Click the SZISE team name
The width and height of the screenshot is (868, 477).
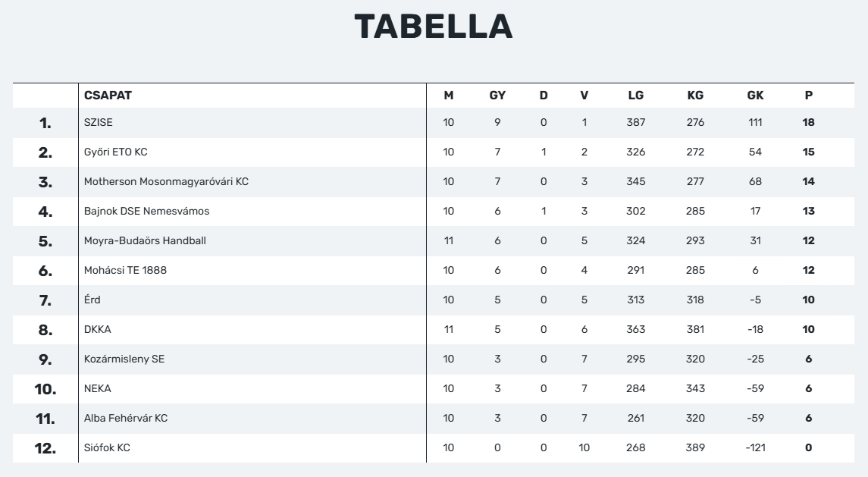[98, 122]
